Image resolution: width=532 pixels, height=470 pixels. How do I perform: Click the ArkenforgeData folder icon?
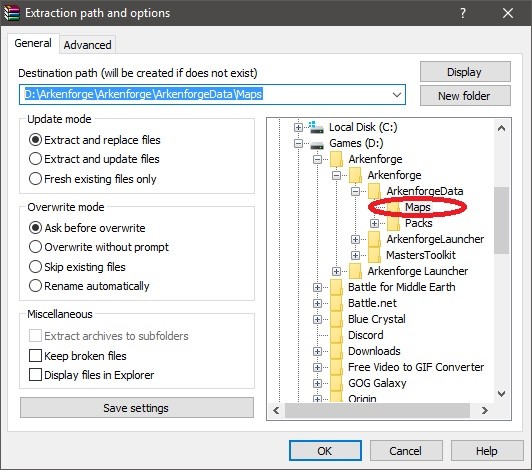(x=375, y=191)
